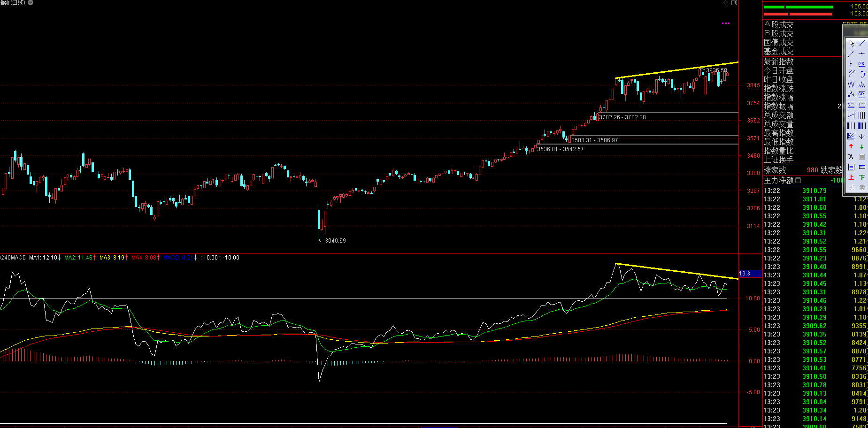Screen dimensions: 868x428
Task: Select the arrow pointer tool in drawing palette
Action: [x=851, y=43]
